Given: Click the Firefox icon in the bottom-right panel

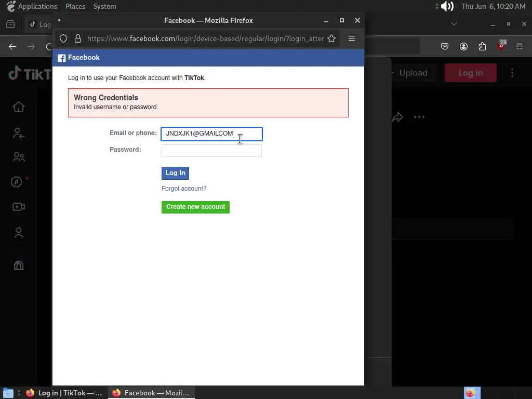Looking at the screenshot, I should (472, 393).
